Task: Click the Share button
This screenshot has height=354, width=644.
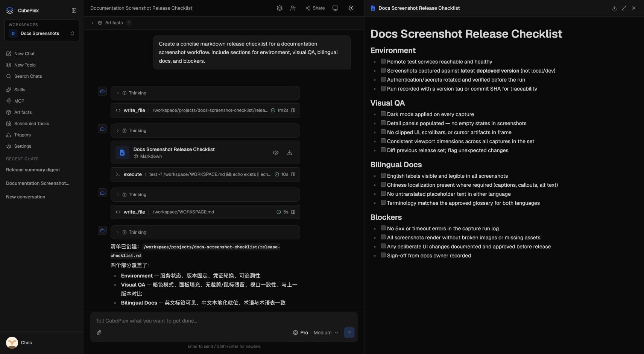Action: pos(315,8)
